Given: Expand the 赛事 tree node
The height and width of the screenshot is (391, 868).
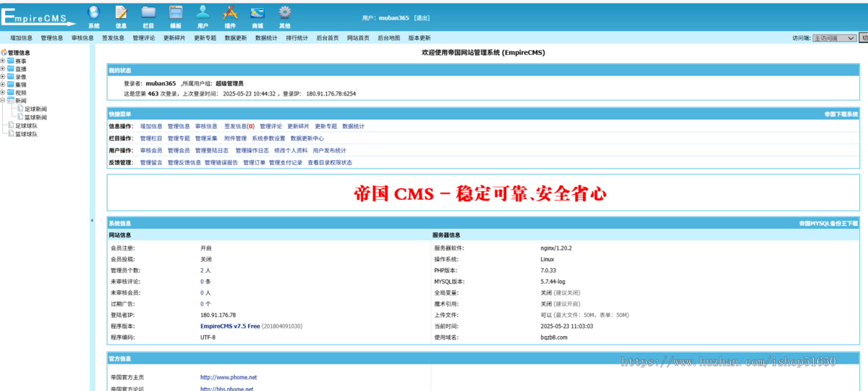Looking at the screenshot, I should click(x=3, y=61).
